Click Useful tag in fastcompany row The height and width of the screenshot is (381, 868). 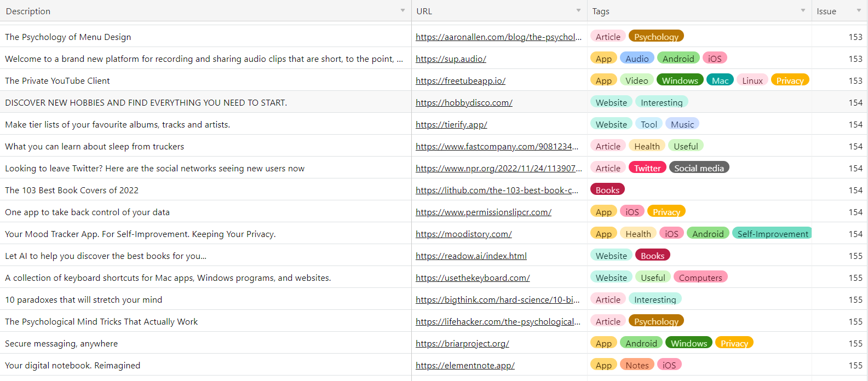coord(686,146)
